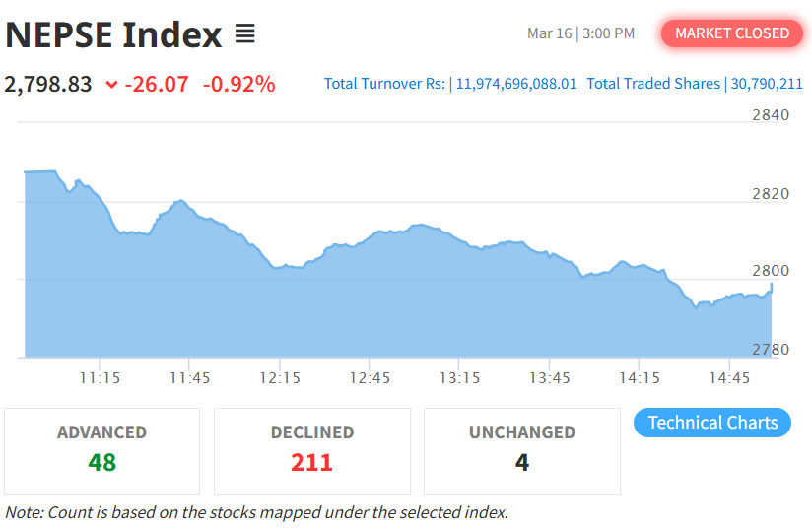This screenshot has width=812, height=531.
Task: Click the index value 2,798.83
Action: pyautogui.click(x=48, y=85)
